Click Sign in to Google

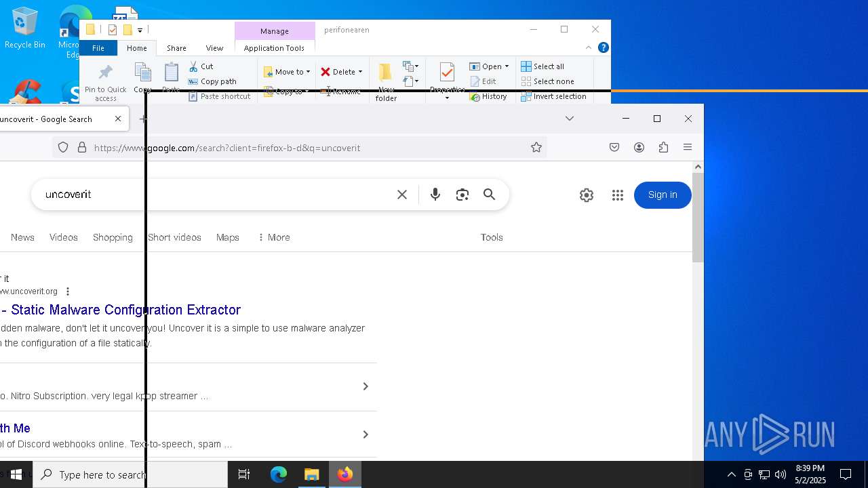[x=663, y=195]
